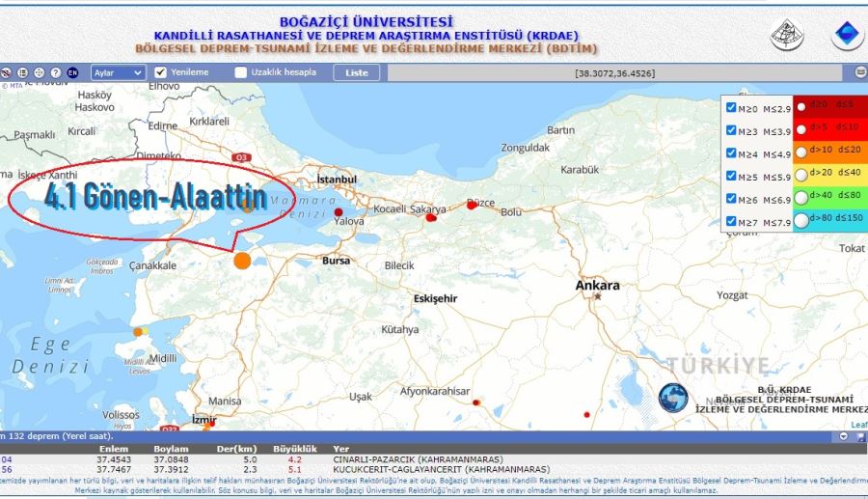
Task: Uncheck the M≥4 M≤4.9 magnitude filter
Action: [x=731, y=152]
